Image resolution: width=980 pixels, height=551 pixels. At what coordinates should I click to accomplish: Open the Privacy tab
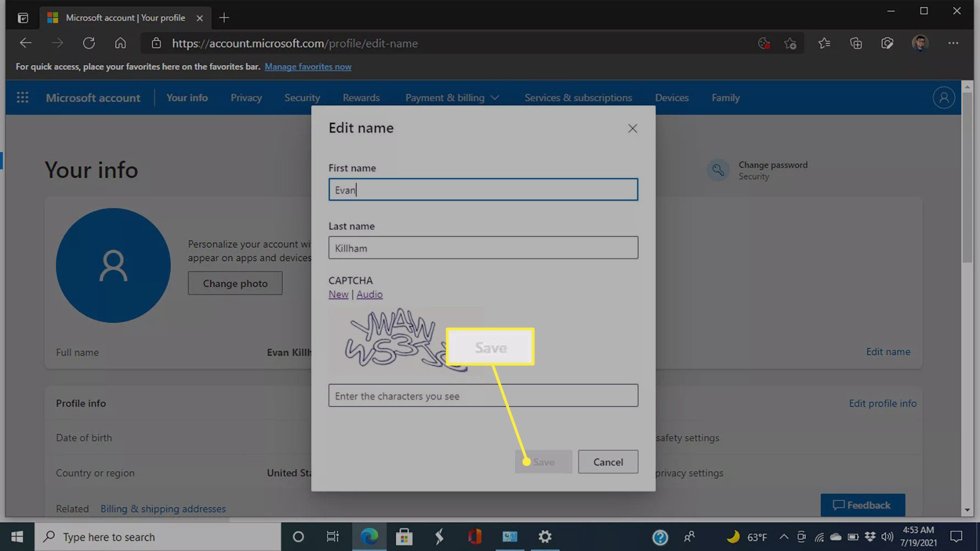tap(246, 98)
